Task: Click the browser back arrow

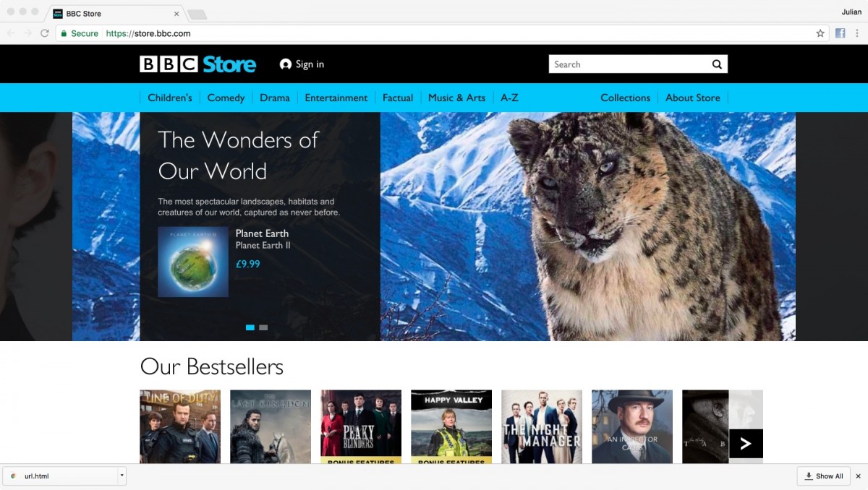Action: click(10, 33)
